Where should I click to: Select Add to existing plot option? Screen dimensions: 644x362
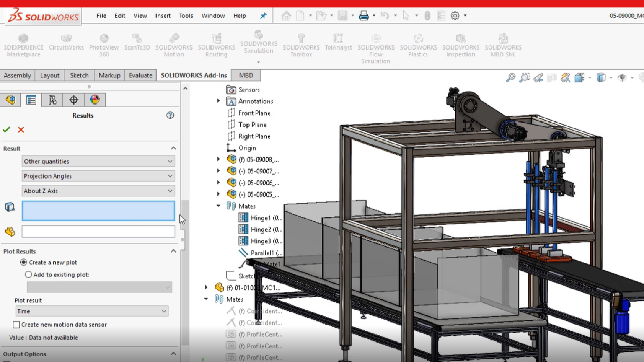pos(29,275)
